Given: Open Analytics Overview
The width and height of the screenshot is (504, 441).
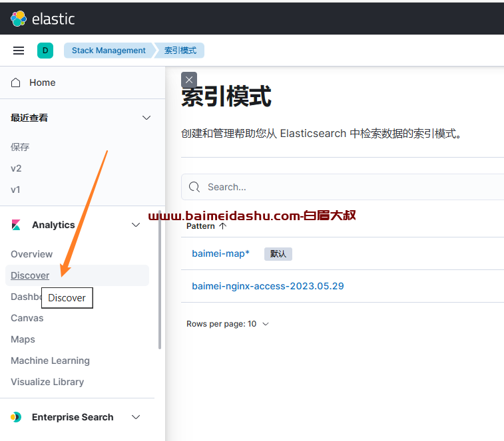Looking at the screenshot, I should pos(31,254).
